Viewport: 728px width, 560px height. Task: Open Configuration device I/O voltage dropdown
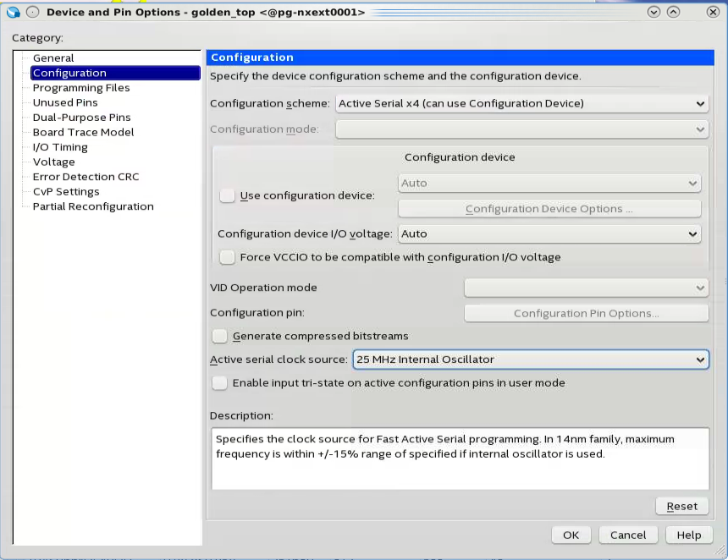pyautogui.click(x=549, y=233)
